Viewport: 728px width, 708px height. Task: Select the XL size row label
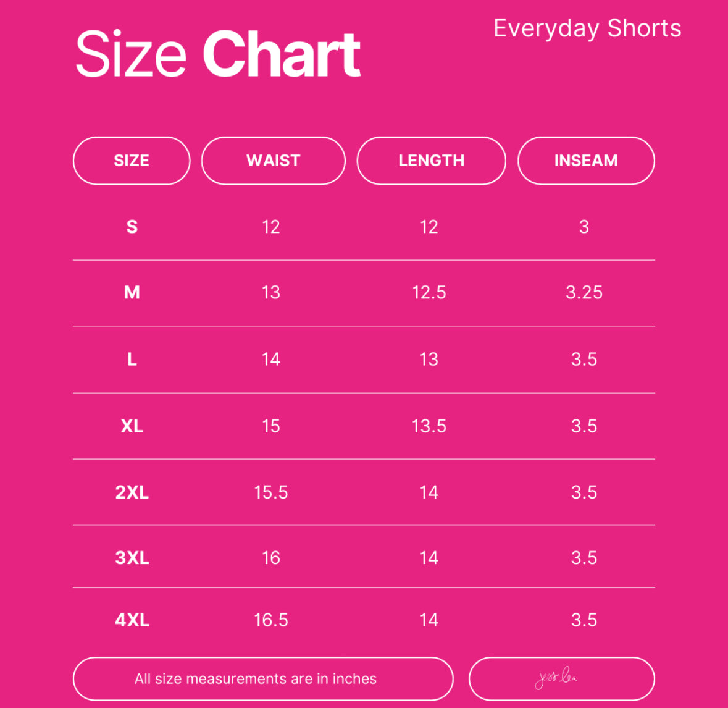132,426
